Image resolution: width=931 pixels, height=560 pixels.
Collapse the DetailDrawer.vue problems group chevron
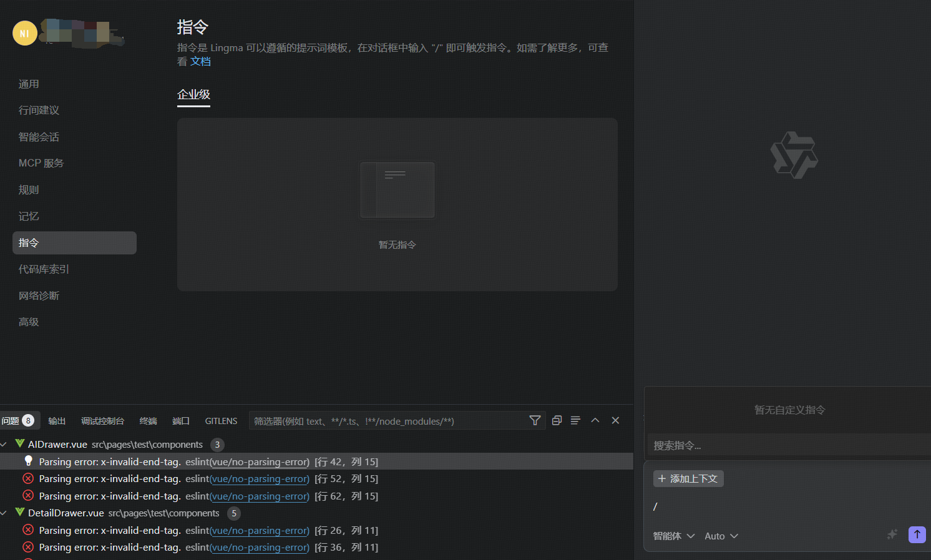click(4, 513)
